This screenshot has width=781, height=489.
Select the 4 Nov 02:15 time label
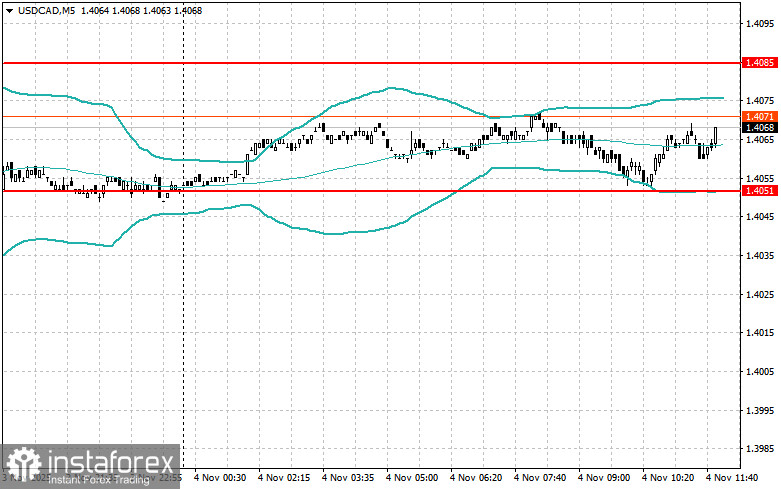pyautogui.click(x=283, y=478)
